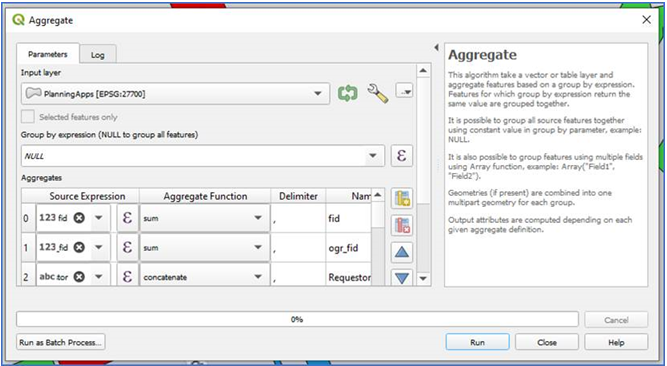The width and height of the screenshot is (667, 366).
Task: Click the ogr_fid name cell
Action: pos(348,247)
